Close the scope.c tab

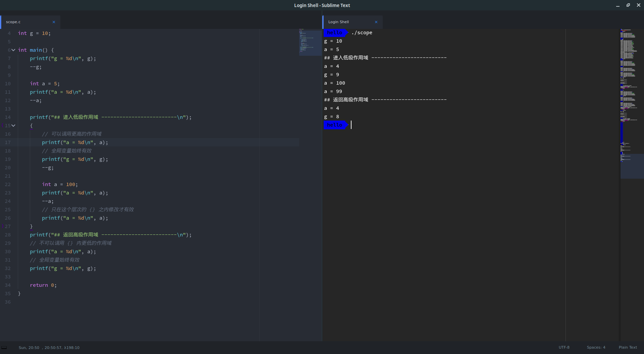[x=54, y=22]
